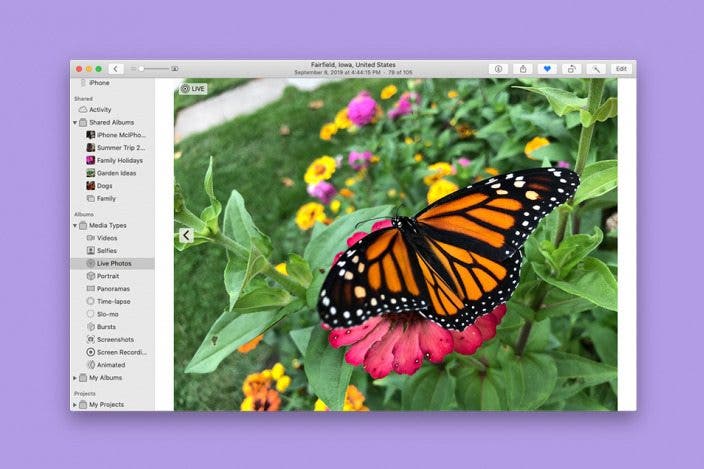The image size is (704, 469).
Task: Open the Bursts media type
Action: click(x=106, y=326)
